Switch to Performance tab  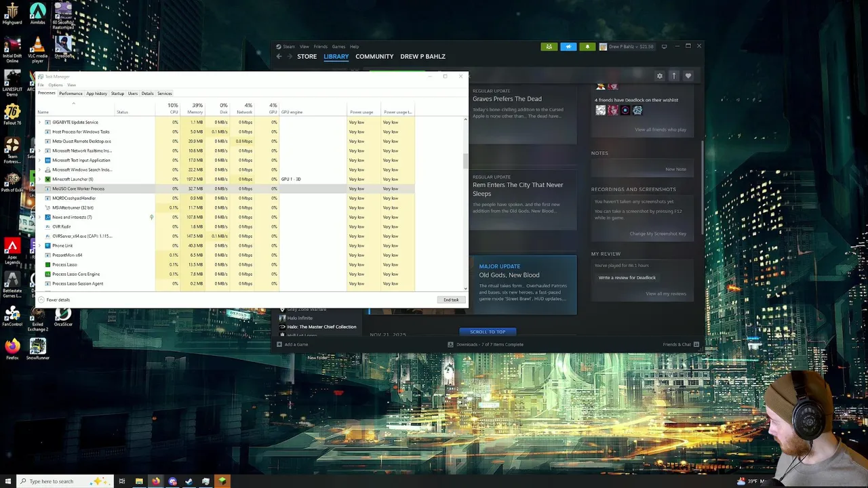coord(71,94)
